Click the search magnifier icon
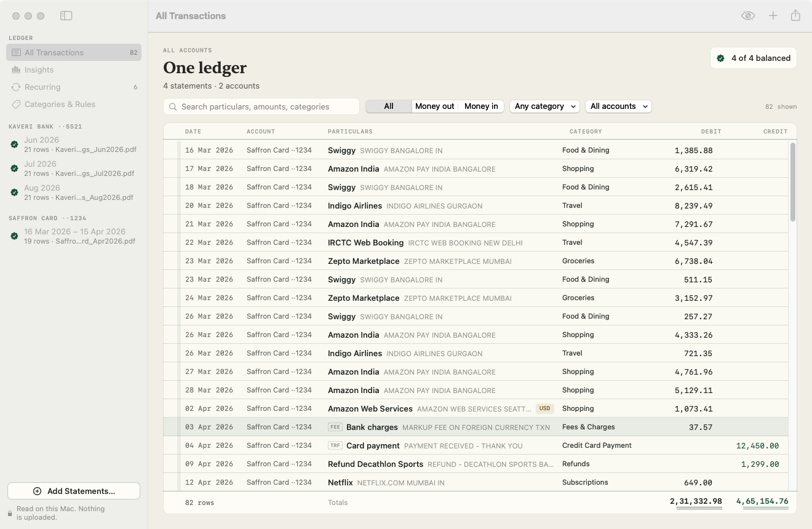This screenshot has height=529, width=812. [x=173, y=106]
